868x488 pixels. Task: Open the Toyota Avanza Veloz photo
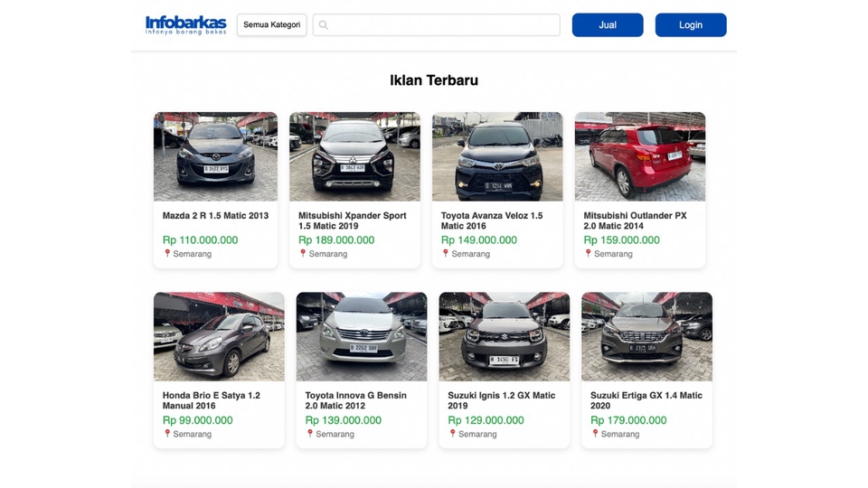[x=497, y=156]
